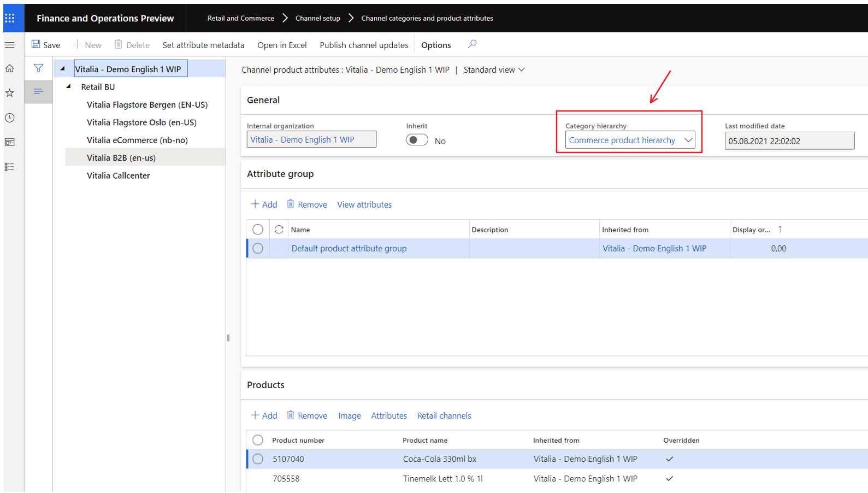Go to the Home icon in sidebar
Image resolution: width=868 pixels, height=493 pixels.
(x=10, y=69)
